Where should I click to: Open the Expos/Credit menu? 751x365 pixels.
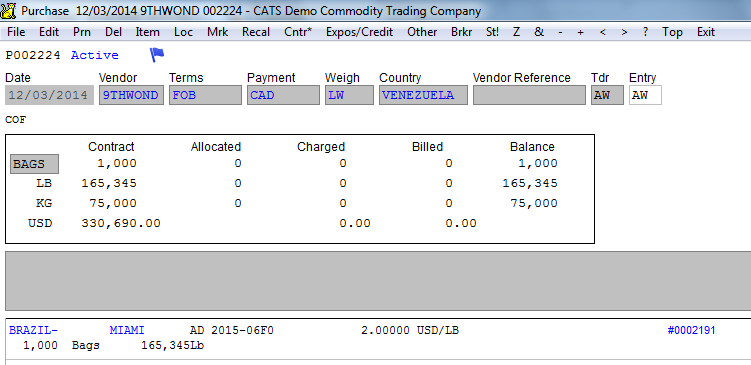click(x=359, y=32)
